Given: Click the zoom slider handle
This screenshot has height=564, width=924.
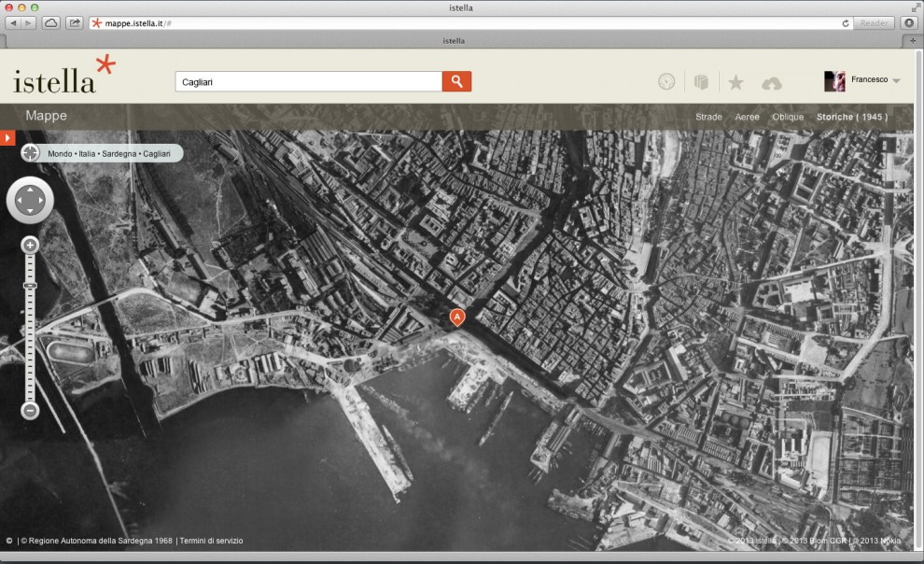Looking at the screenshot, I should tap(30, 286).
